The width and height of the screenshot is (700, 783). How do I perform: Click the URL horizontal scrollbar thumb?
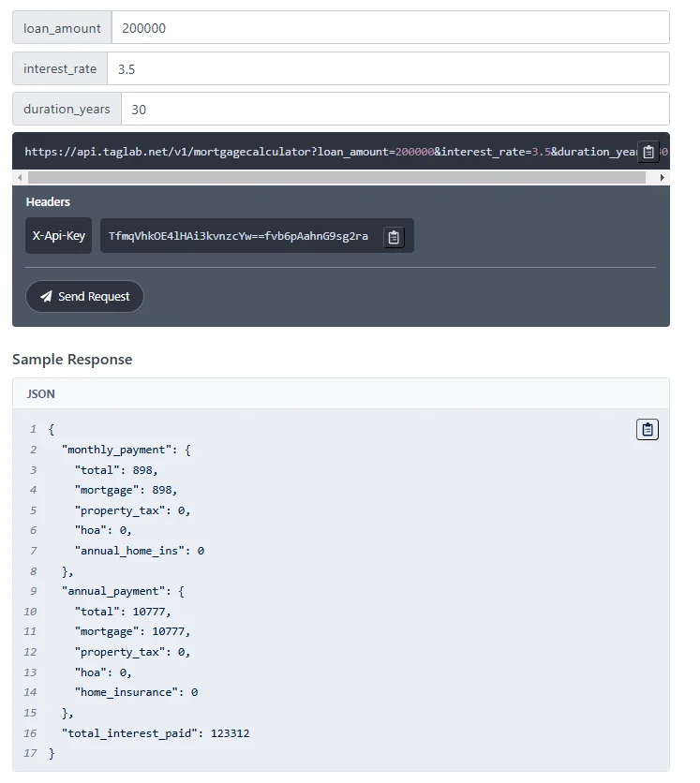(336, 177)
